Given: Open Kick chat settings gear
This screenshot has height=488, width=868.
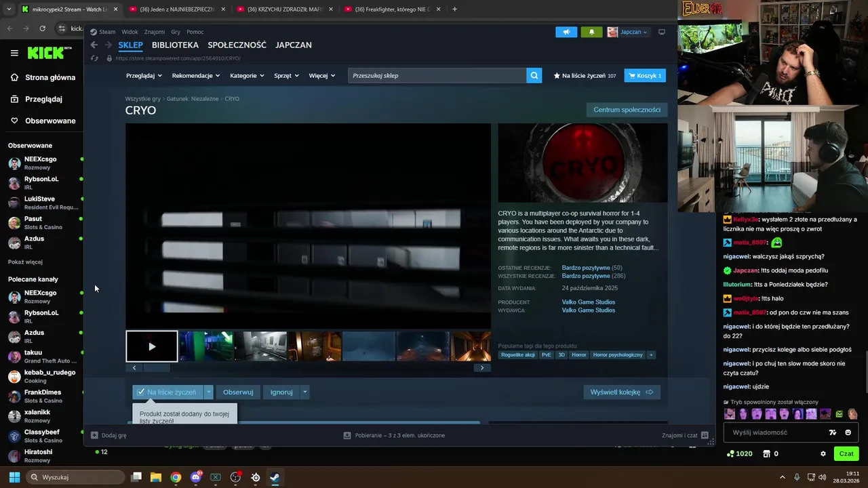Looking at the screenshot, I should coord(823,453).
